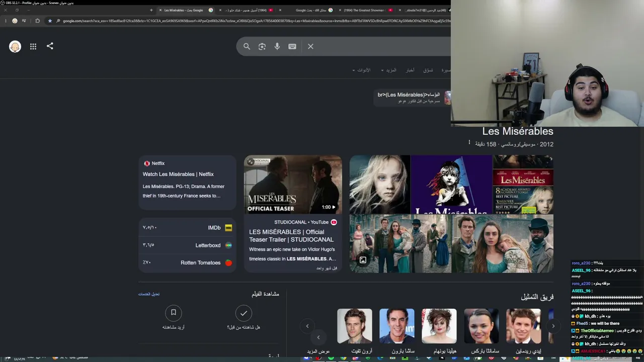Click the IMDb rating logo
The width and height of the screenshot is (644, 362).
pos(228,228)
